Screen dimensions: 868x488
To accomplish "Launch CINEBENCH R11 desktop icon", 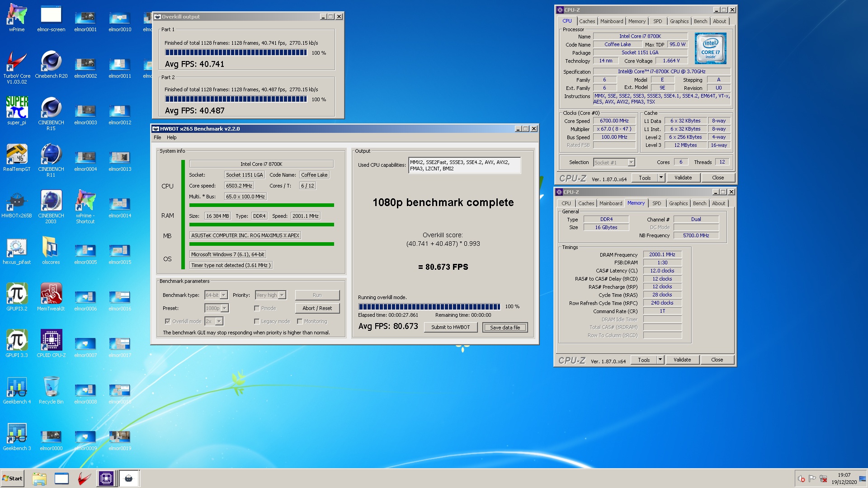I will 51,160.
